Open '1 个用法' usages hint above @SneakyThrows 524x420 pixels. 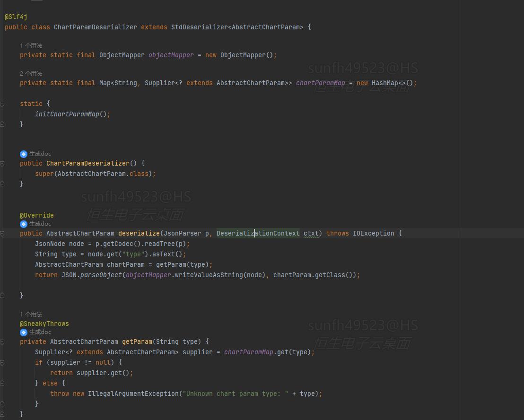(31, 315)
